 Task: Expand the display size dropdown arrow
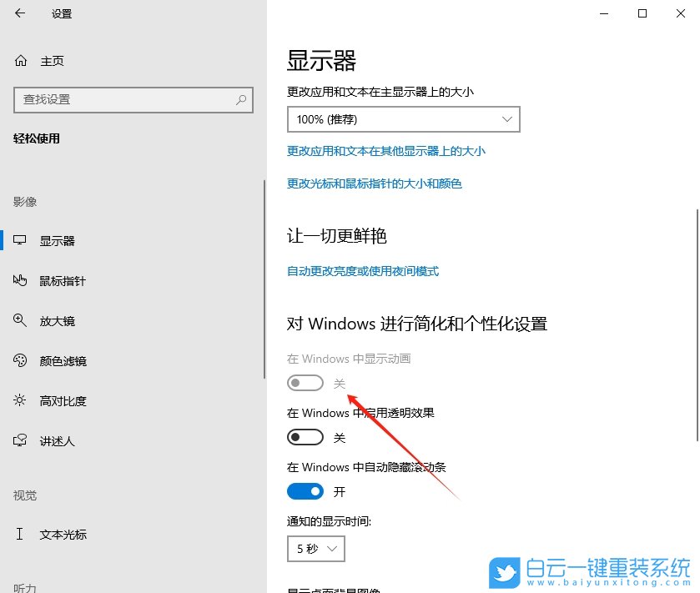coord(507,119)
